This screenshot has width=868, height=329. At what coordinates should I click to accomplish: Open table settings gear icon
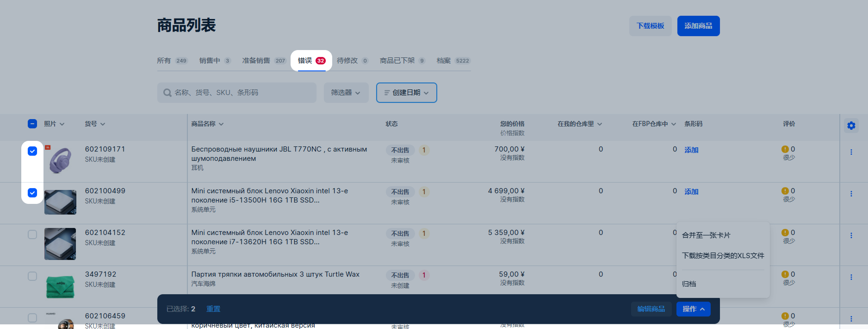851,126
